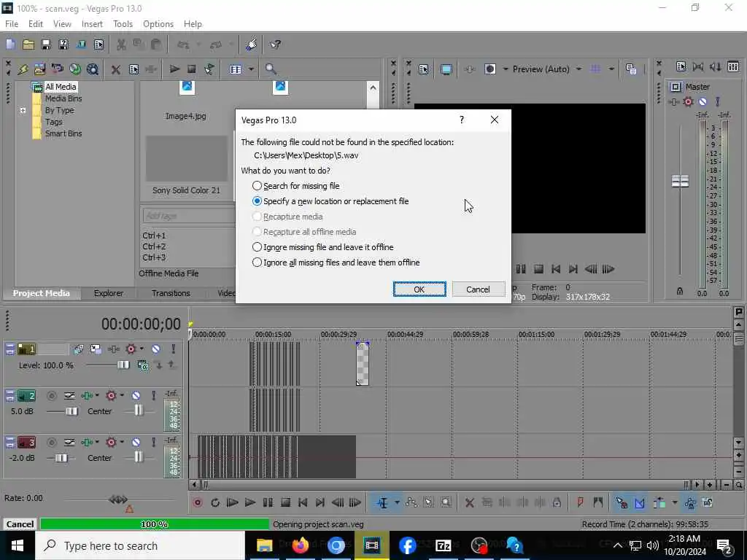The width and height of the screenshot is (747, 560).
Task: Click Preview on External Monitor icon
Action: click(x=446, y=69)
